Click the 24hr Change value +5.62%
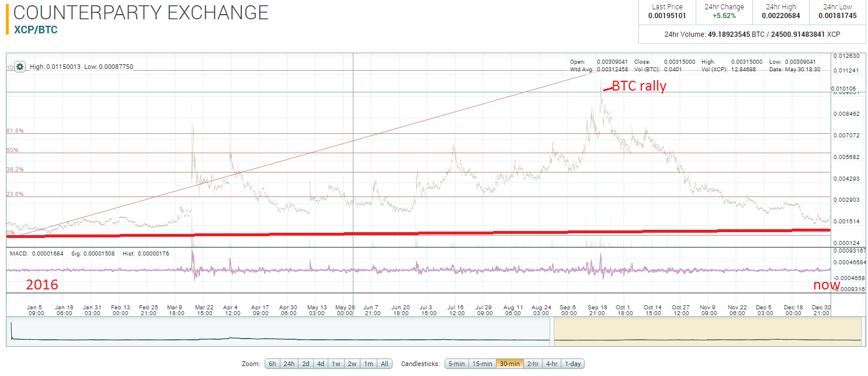Screen dimensions: 868x376 tap(724, 16)
